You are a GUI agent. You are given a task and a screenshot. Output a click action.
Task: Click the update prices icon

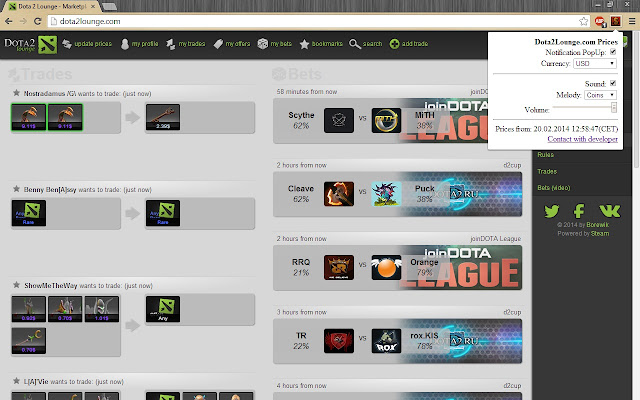pos(67,44)
